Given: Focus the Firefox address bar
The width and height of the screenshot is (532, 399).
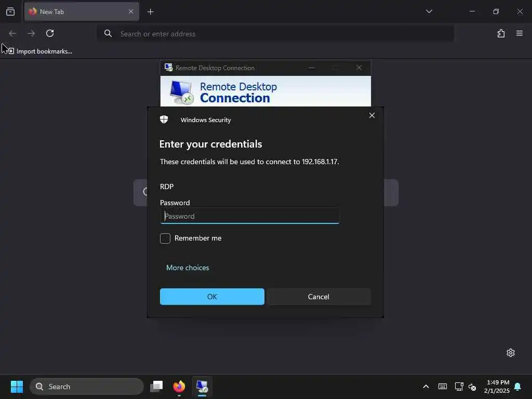Looking at the screenshot, I should tap(275, 34).
